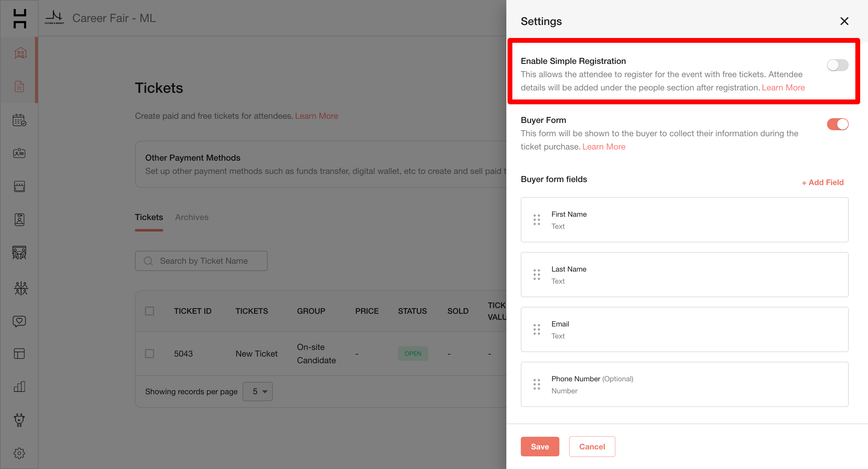
Task: Open the heart chat bubble icon in sidebar
Action: (19, 321)
